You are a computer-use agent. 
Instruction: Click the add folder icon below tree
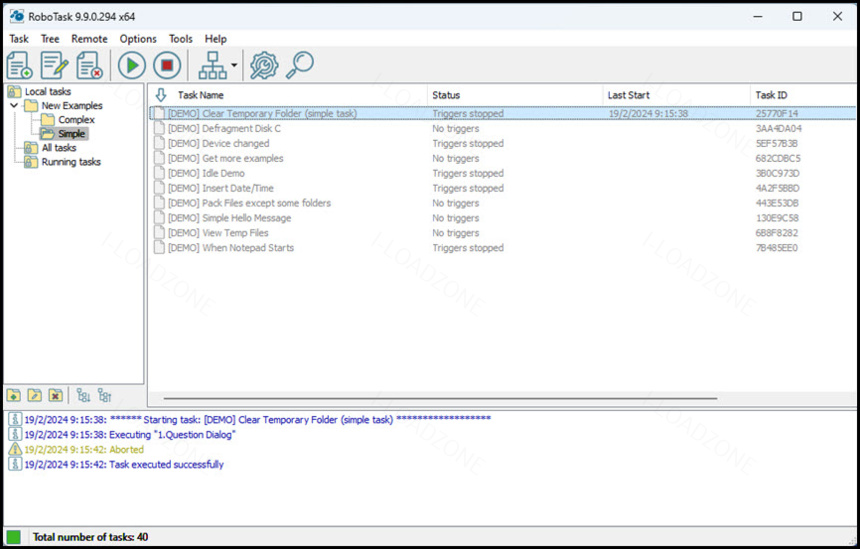pyautogui.click(x=14, y=395)
